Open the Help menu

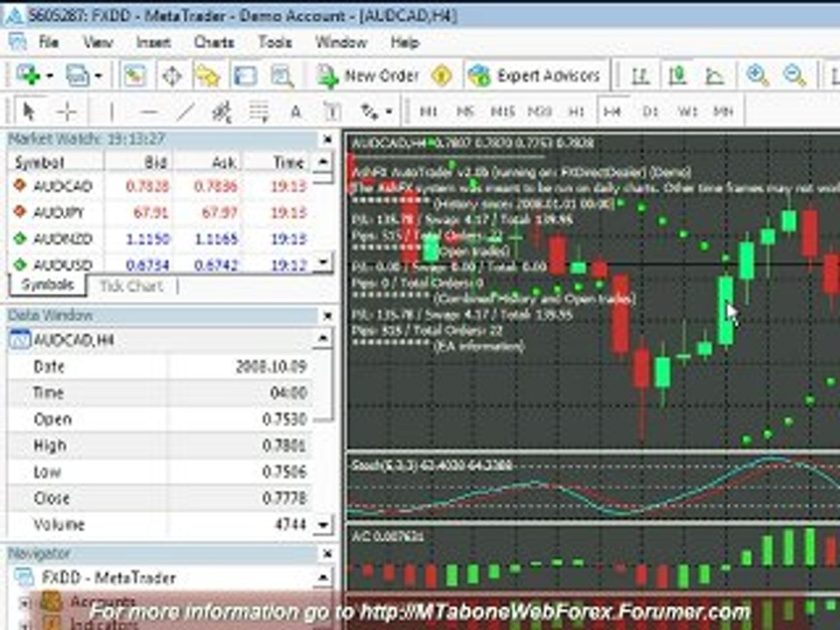click(x=404, y=42)
